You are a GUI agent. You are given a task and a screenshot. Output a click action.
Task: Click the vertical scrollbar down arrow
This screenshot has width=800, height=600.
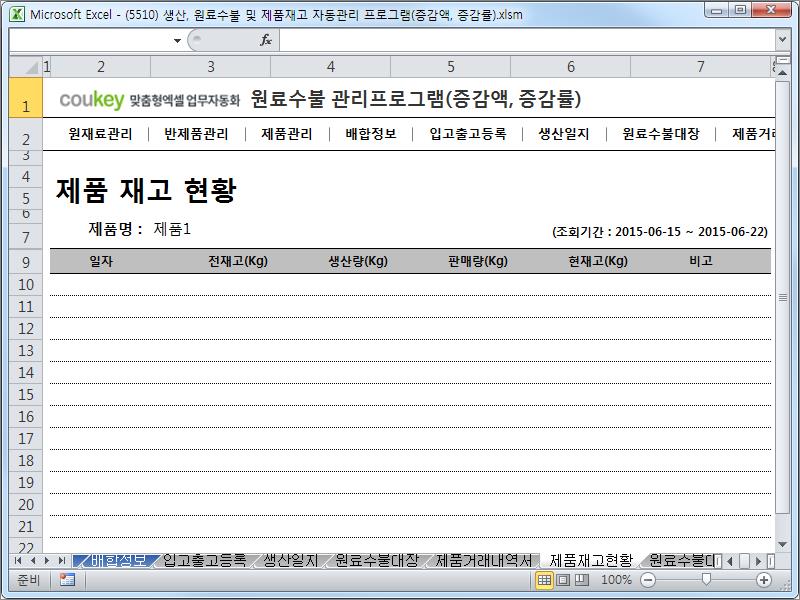pyautogui.click(x=782, y=545)
